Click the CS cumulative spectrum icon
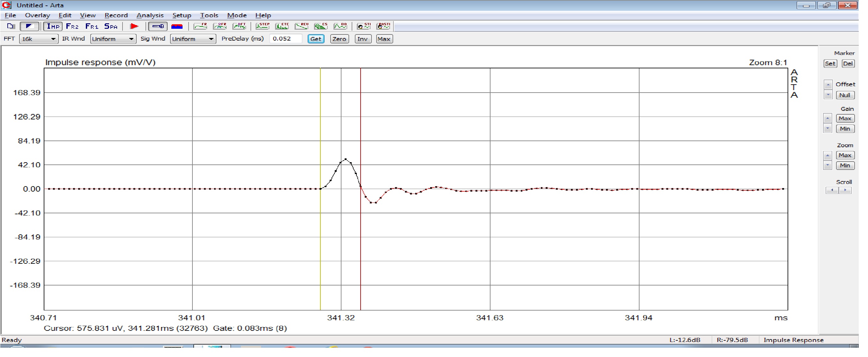Image resolution: width=868 pixels, height=357 pixels. pos(321,26)
